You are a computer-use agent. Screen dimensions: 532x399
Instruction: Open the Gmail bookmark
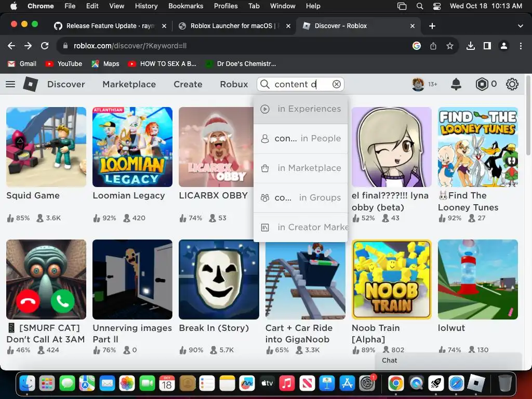pyautogui.click(x=22, y=64)
